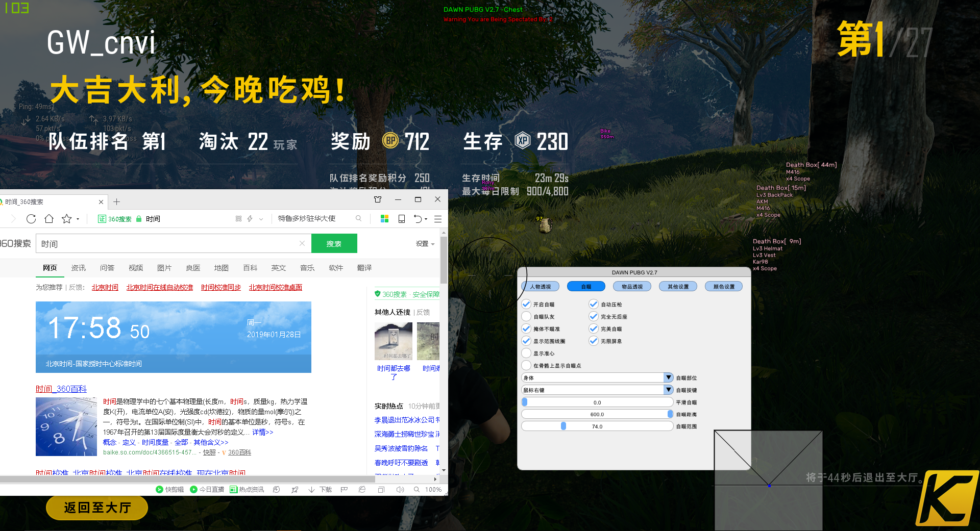This screenshot has width=980, height=531.
Task: Click the undo closed-tab arrow icon
Action: tap(418, 219)
